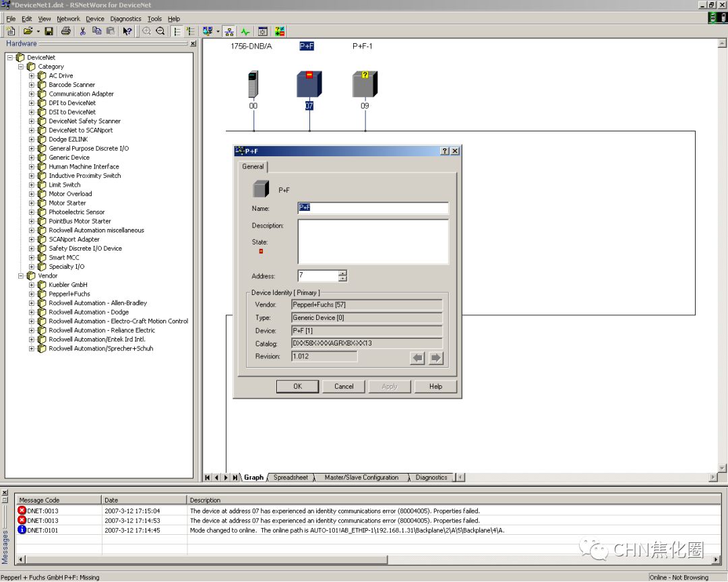Expand the Communication Adapter category
728x582 pixels.
click(x=32, y=94)
